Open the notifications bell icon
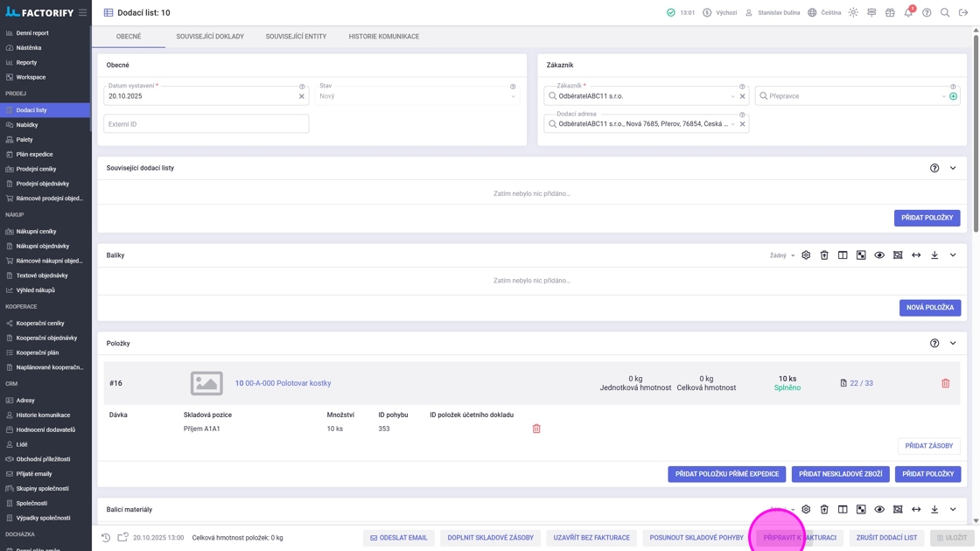Image resolution: width=980 pixels, height=551 pixels. [908, 12]
